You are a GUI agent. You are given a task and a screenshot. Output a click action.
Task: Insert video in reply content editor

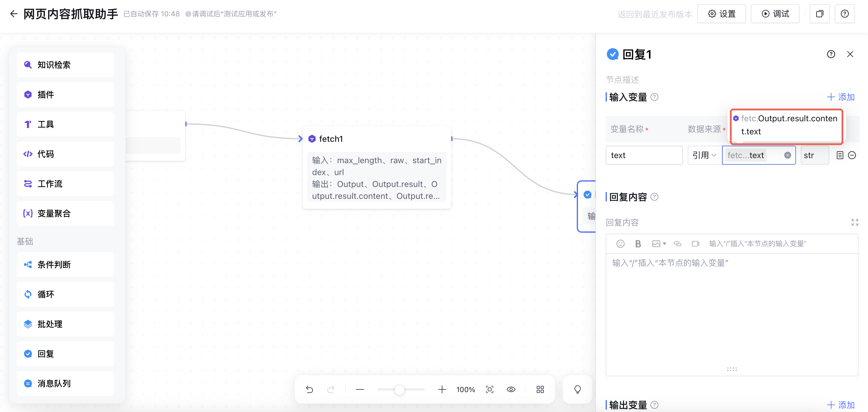pos(695,244)
